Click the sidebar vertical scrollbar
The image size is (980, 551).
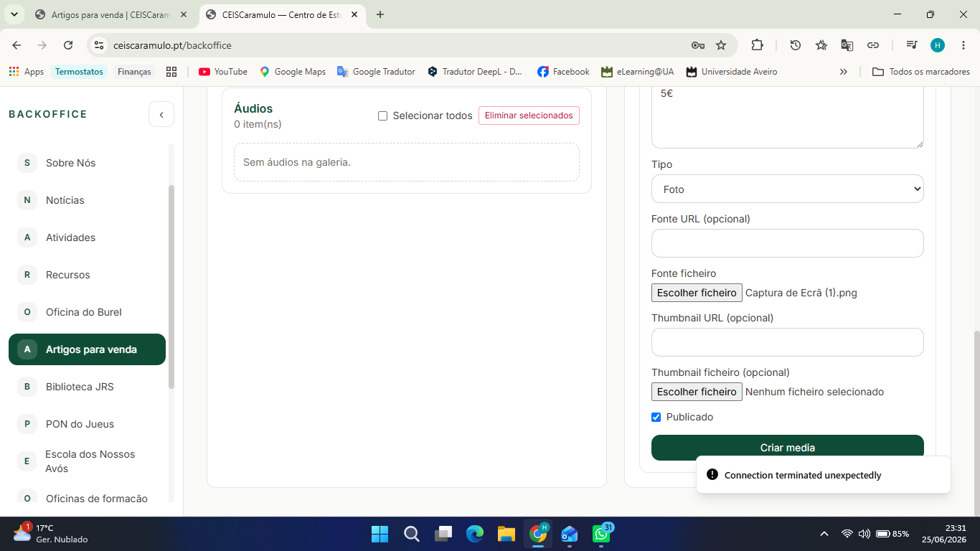tap(171, 287)
